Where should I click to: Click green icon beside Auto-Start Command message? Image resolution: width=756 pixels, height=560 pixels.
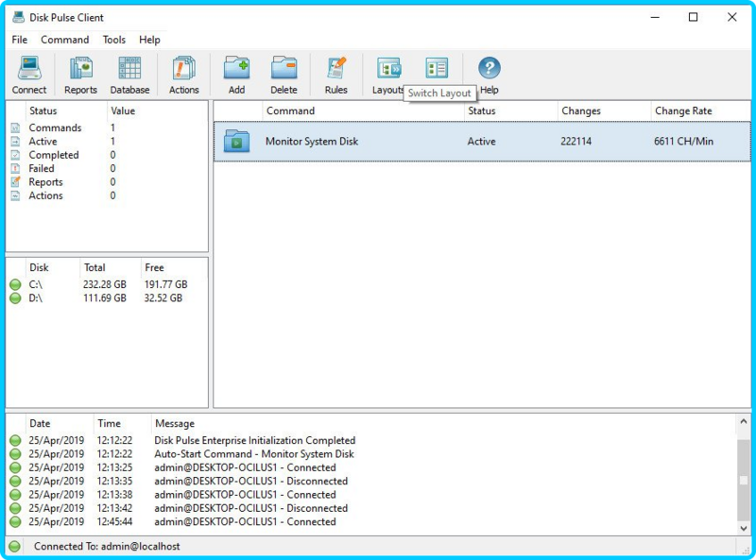pos(15,454)
